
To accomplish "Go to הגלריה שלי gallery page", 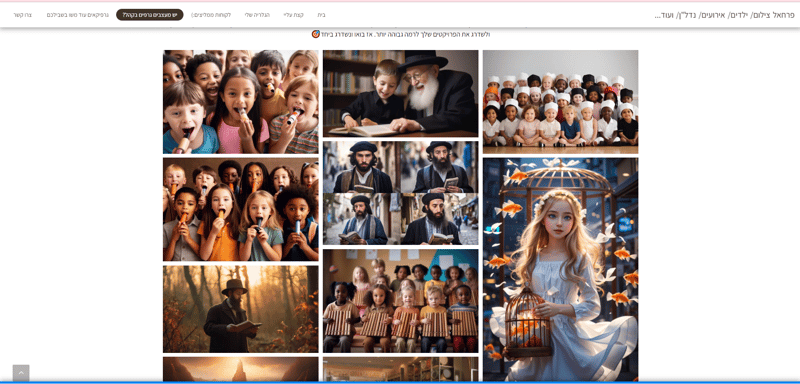I will tap(257, 15).
